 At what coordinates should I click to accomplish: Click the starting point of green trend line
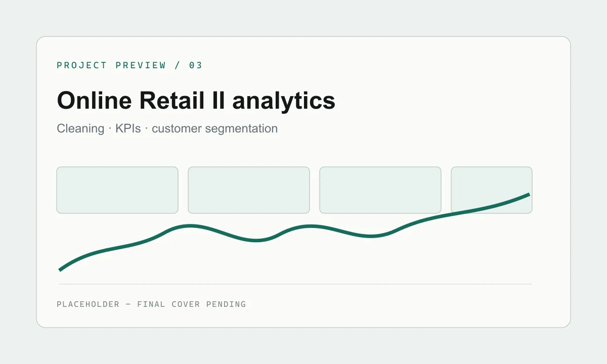60,269
